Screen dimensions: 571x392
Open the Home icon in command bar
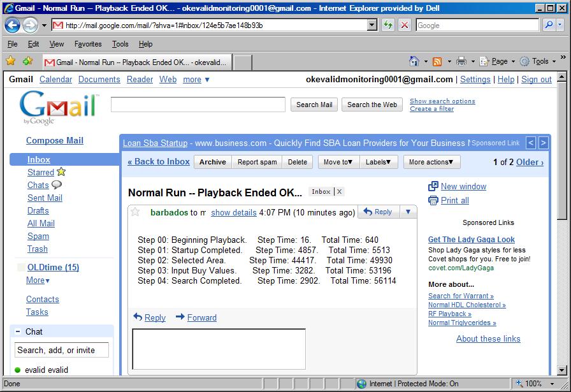click(x=414, y=61)
